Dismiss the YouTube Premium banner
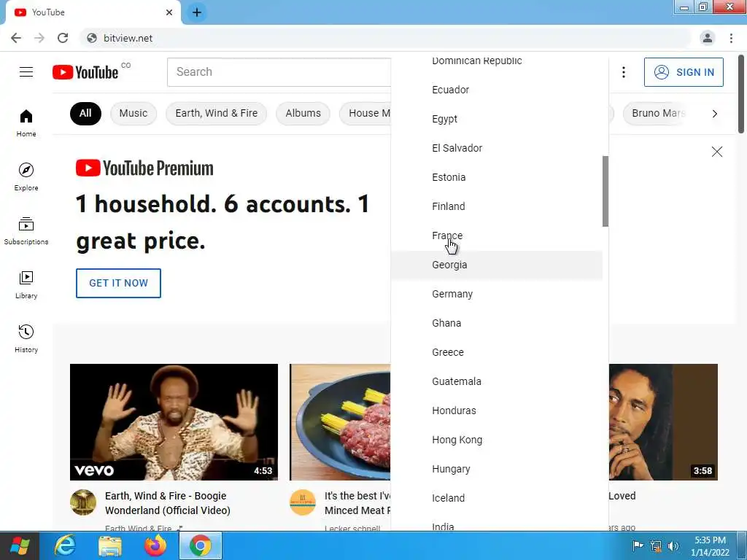The height and width of the screenshot is (560, 747). pos(716,152)
